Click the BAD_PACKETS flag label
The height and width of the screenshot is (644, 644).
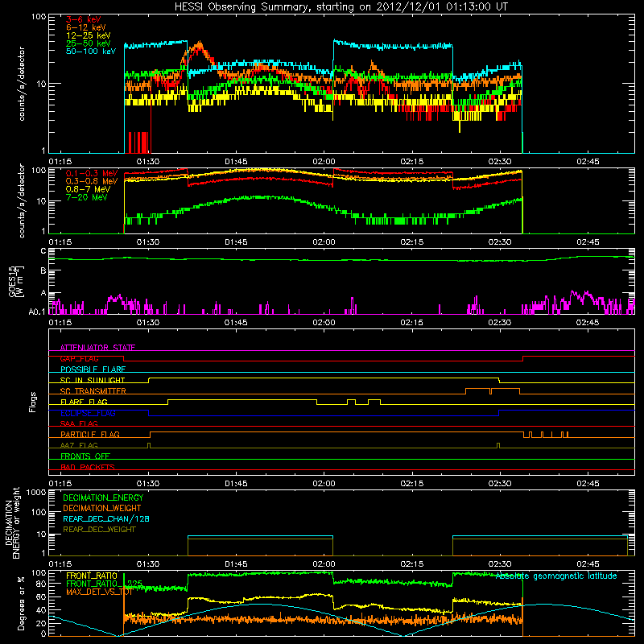(x=88, y=467)
